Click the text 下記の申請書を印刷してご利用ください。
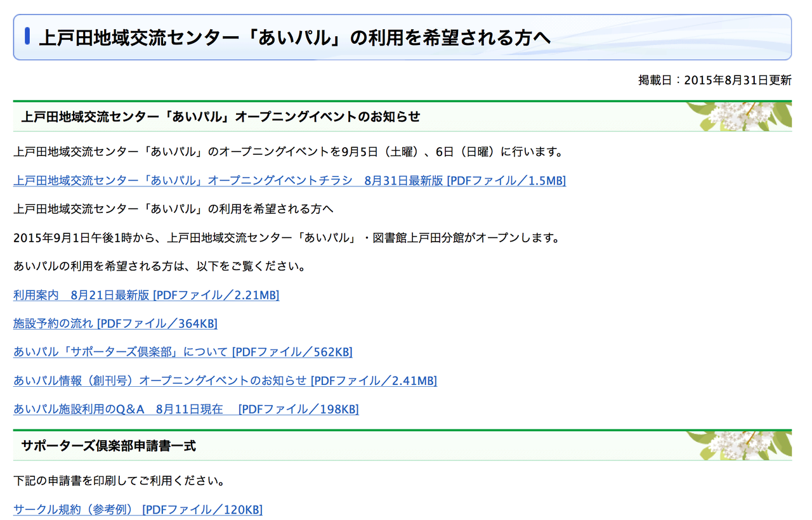This screenshot has width=812, height=520. [120, 481]
